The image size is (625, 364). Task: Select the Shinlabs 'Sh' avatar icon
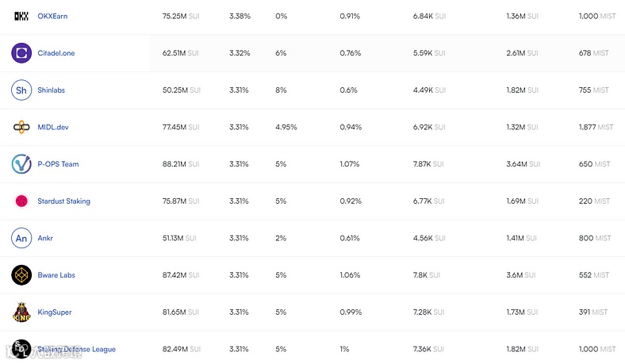[21, 90]
